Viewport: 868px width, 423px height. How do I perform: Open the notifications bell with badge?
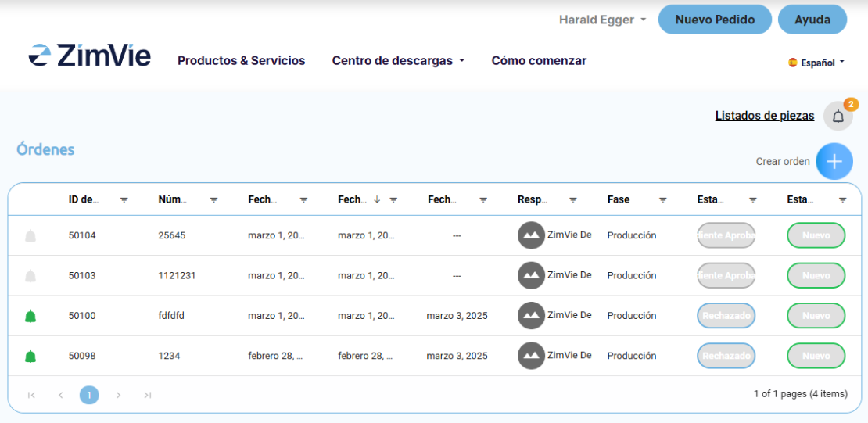click(x=838, y=117)
